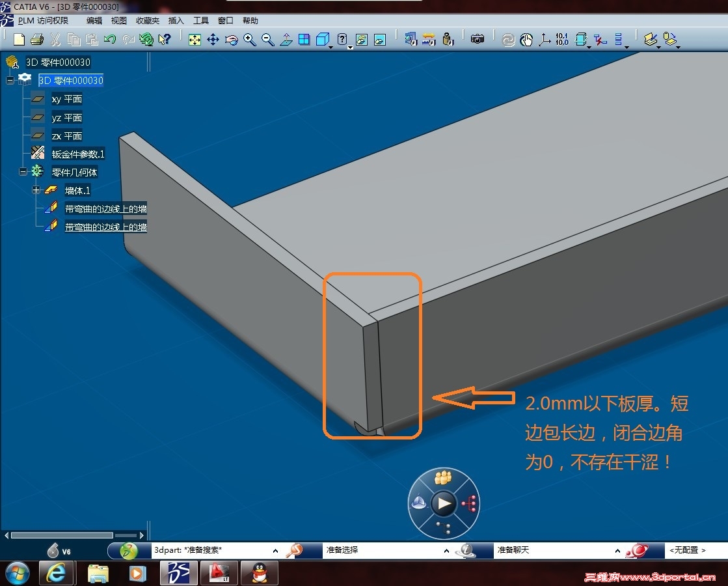The image size is (728, 586).
Task: Click the Axis System icon
Action: pyautogui.click(x=544, y=40)
